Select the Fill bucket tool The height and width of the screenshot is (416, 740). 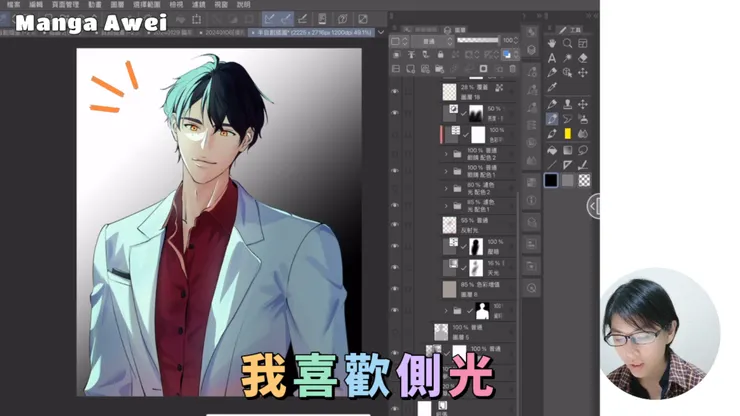pyautogui.click(x=552, y=151)
